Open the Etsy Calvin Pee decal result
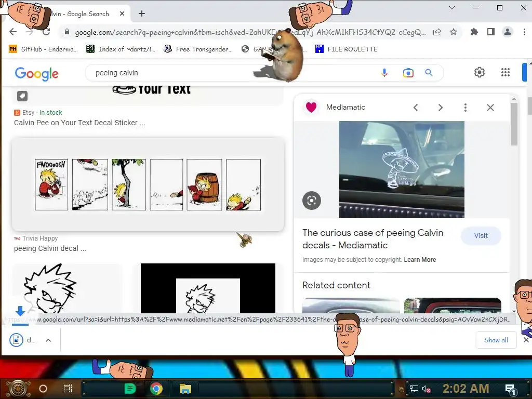532x399 pixels. point(79,123)
